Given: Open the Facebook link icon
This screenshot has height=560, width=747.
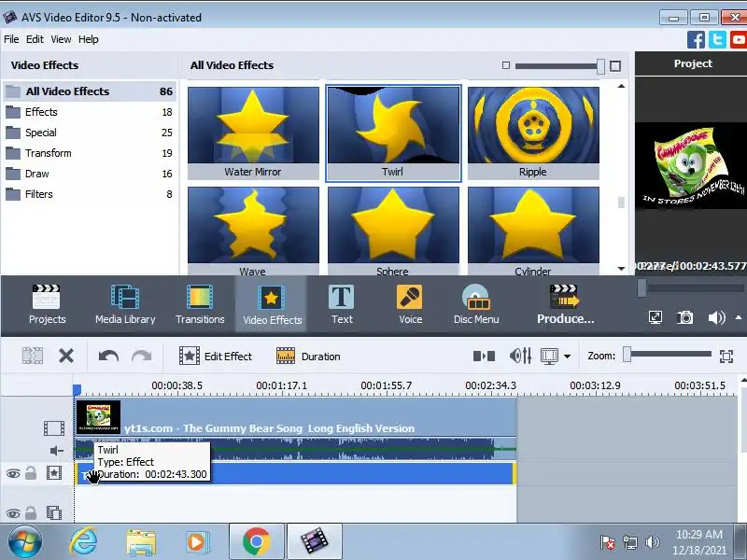Looking at the screenshot, I should click(x=696, y=39).
